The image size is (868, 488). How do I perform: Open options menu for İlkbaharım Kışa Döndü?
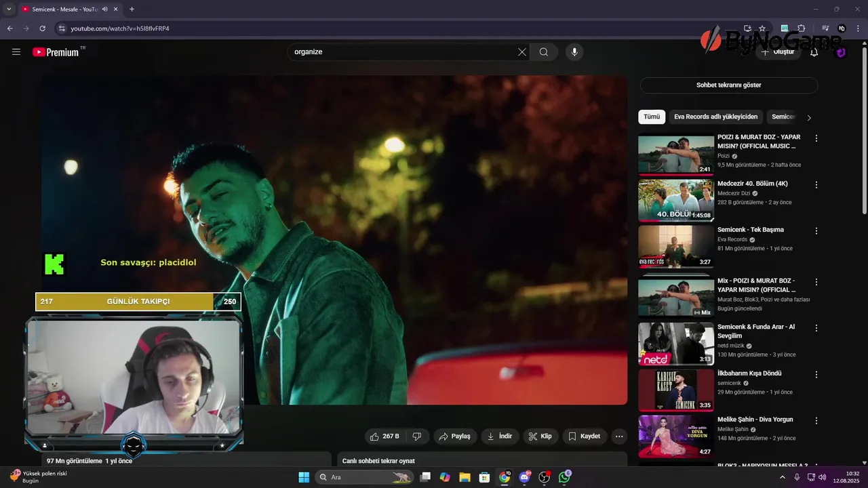pyautogui.click(x=816, y=374)
